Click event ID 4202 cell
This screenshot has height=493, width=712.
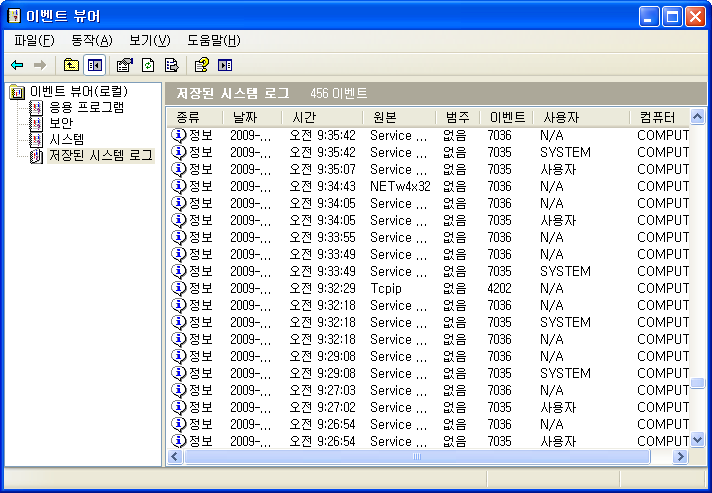(499, 288)
